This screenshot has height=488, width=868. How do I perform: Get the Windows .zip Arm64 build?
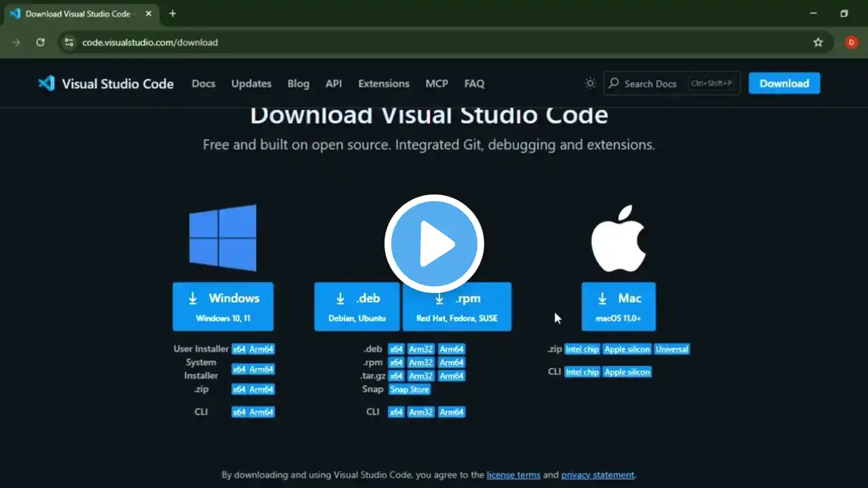pyautogui.click(x=261, y=390)
